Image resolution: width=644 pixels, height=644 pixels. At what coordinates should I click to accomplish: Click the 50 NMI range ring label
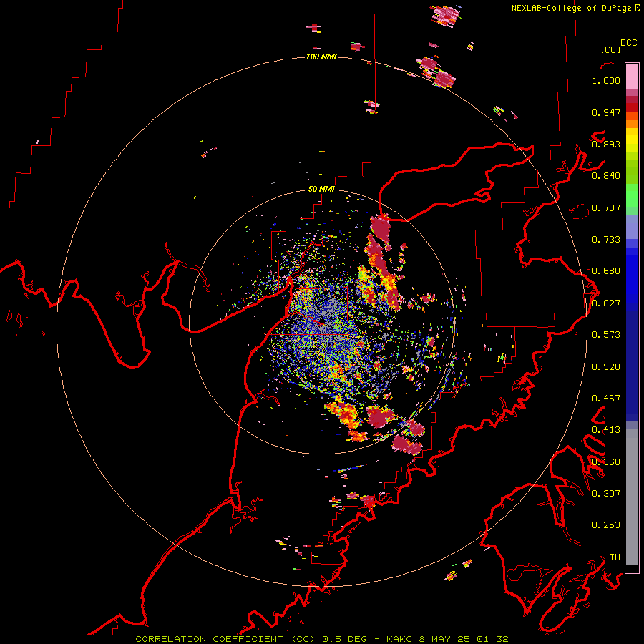tap(321, 189)
